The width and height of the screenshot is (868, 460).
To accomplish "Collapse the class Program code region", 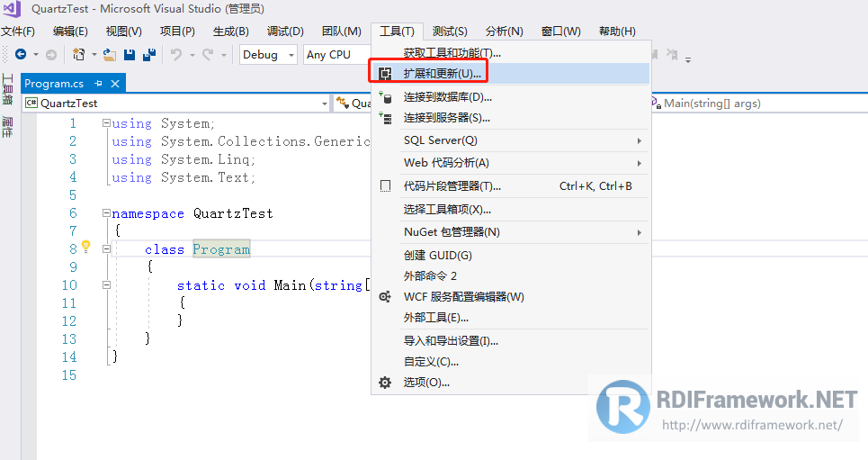I will (x=106, y=248).
